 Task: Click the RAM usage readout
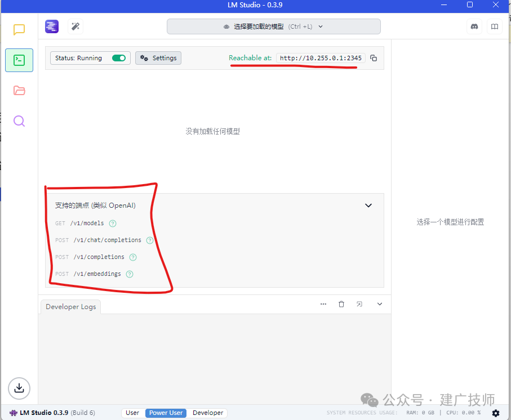pos(420,413)
